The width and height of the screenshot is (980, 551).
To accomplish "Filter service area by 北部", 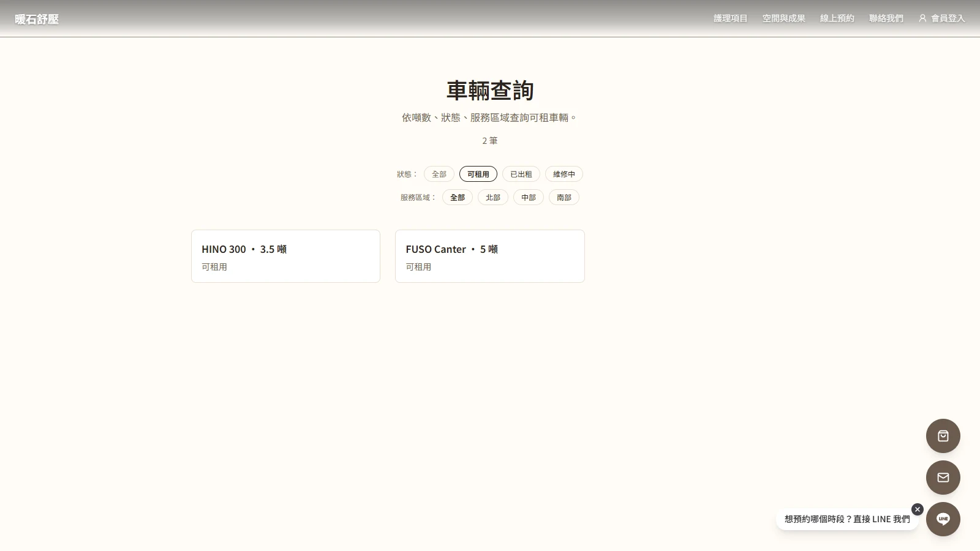I will coord(493,197).
